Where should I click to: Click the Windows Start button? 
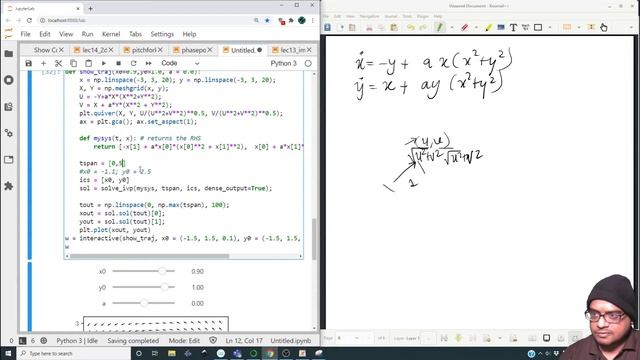click(8, 353)
